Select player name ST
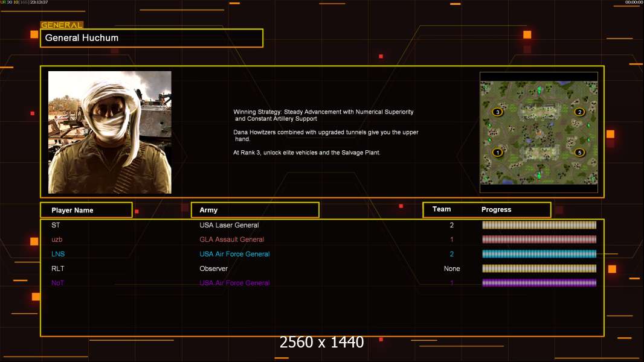Viewport: 644px width, 362px height. (x=56, y=225)
